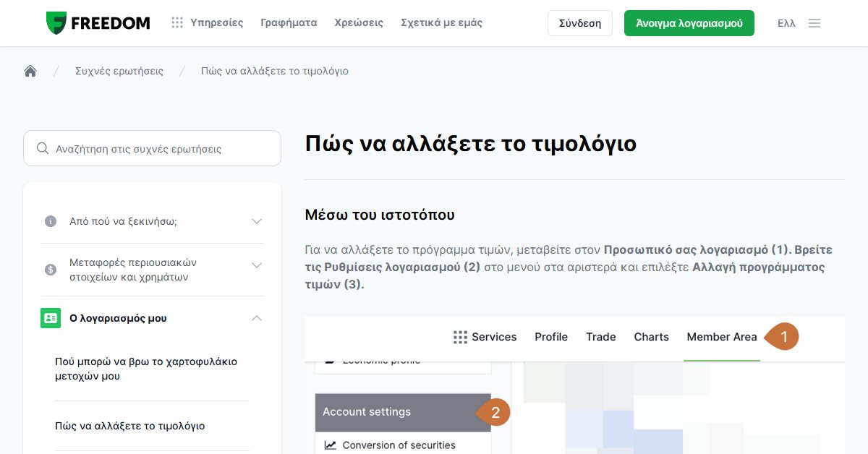The height and width of the screenshot is (454, 868).
Task: Click the Ο λογαριασμός μου section title
Action: click(118, 318)
